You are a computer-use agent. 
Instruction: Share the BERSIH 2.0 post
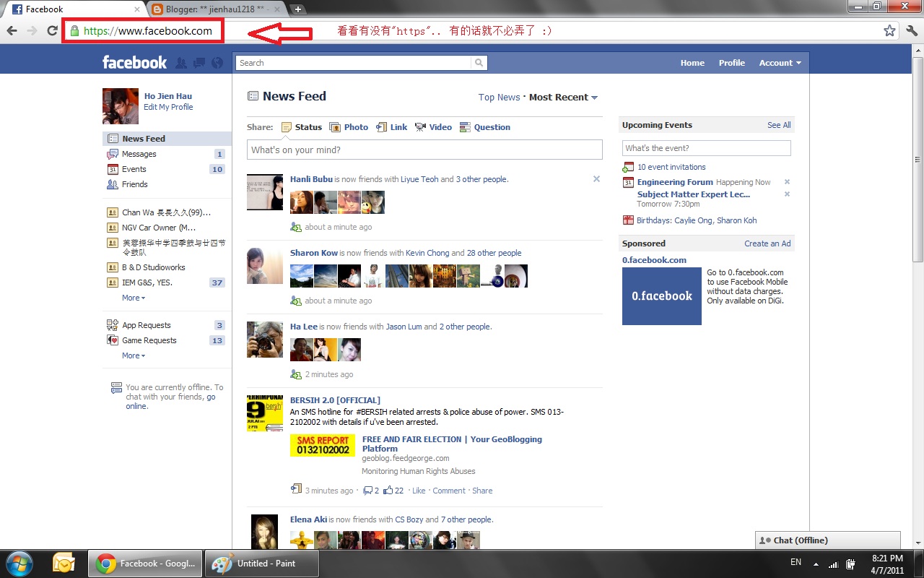[482, 491]
